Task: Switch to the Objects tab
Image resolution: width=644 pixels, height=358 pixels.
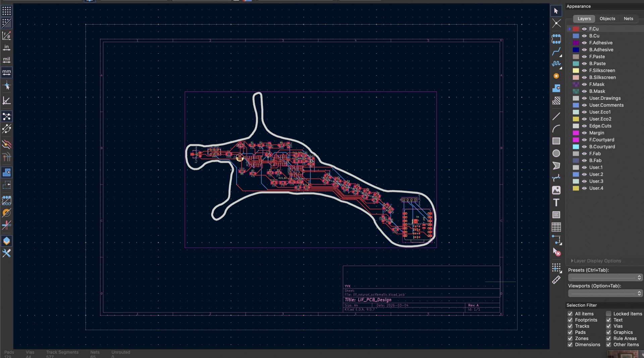Action: point(607,19)
